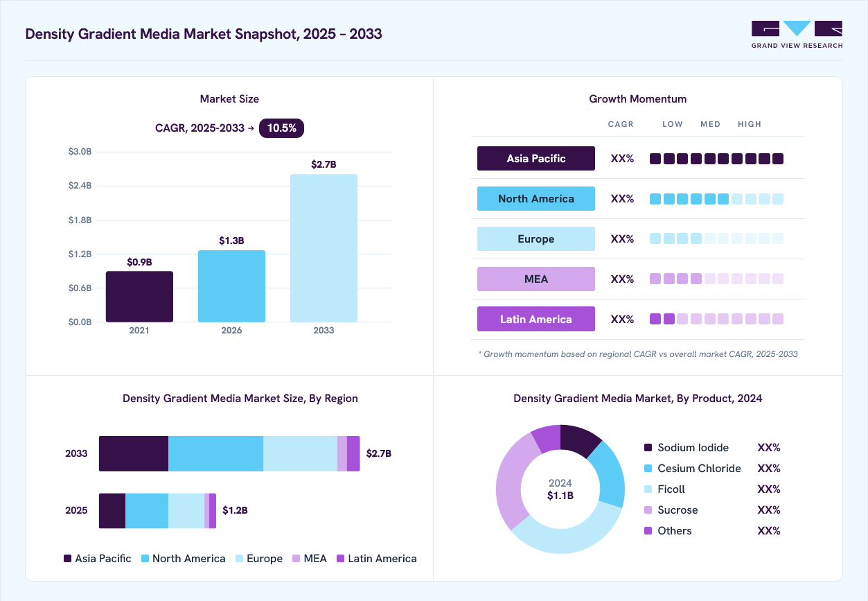Click the $1.3B label above 2026 bar
The height and width of the screenshot is (601, 868).
click(x=231, y=241)
